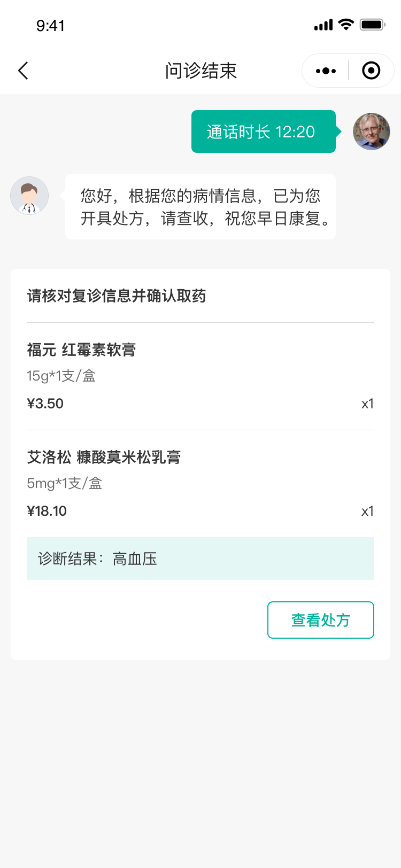Tap the battery status icon
Screen dimensions: 401x868
tap(372, 25)
